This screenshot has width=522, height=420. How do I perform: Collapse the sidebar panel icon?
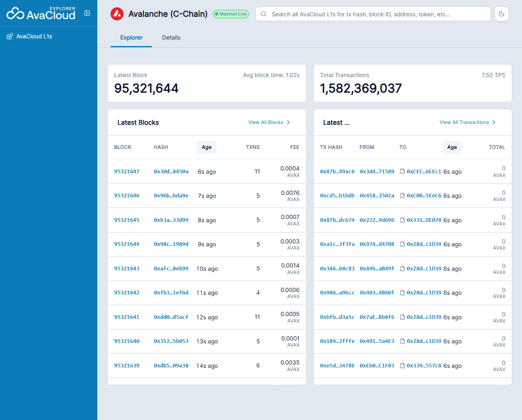pos(87,13)
